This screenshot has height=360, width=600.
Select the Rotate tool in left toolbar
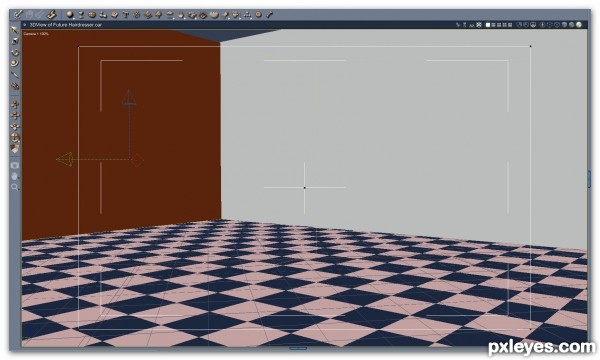click(15, 52)
